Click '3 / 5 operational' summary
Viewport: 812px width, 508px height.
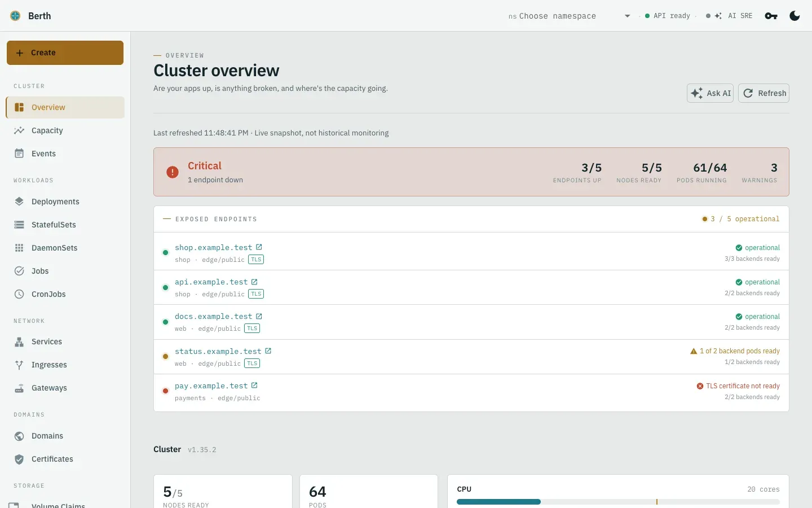coord(740,219)
